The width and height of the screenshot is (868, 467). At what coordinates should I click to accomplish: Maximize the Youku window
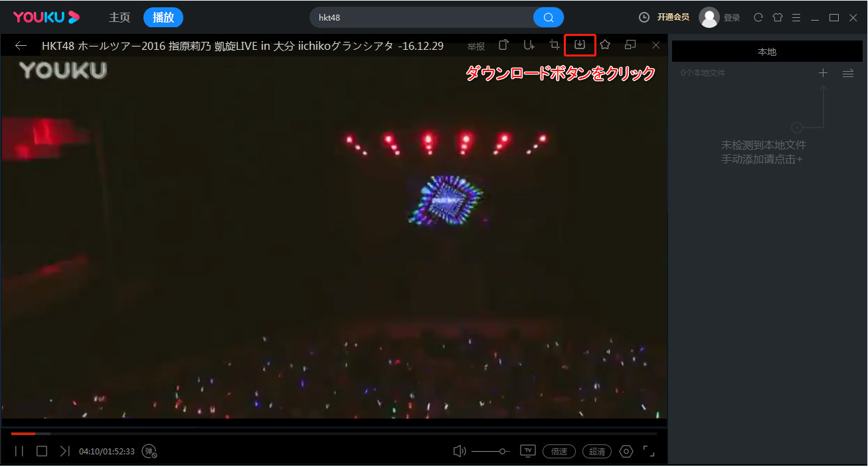(834, 17)
